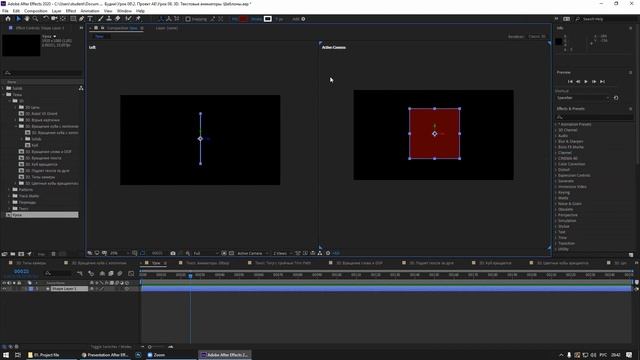Select the Hand tool
The height and width of the screenshot is (360, 640).
tap(27, 19)
